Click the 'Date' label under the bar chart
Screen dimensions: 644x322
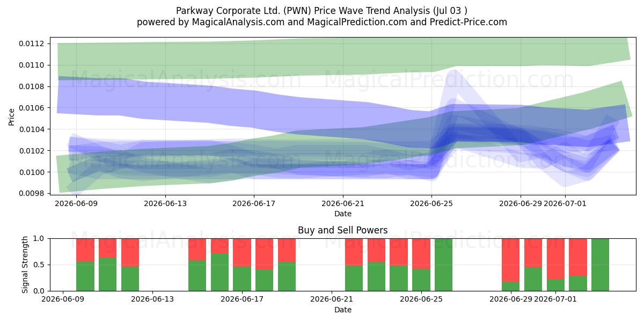[343, 310]
